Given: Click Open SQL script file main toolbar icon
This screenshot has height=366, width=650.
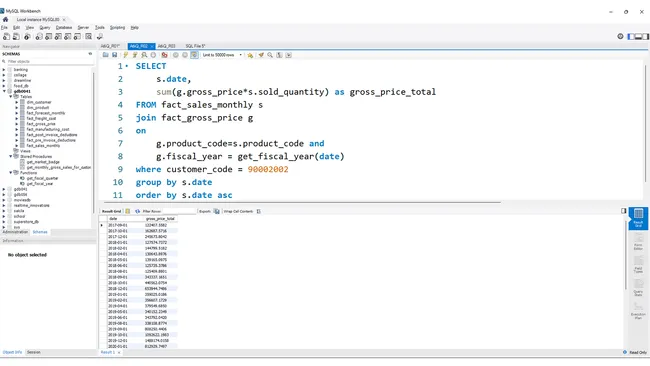Looking at the screenshot, I should tap(16, 36).
